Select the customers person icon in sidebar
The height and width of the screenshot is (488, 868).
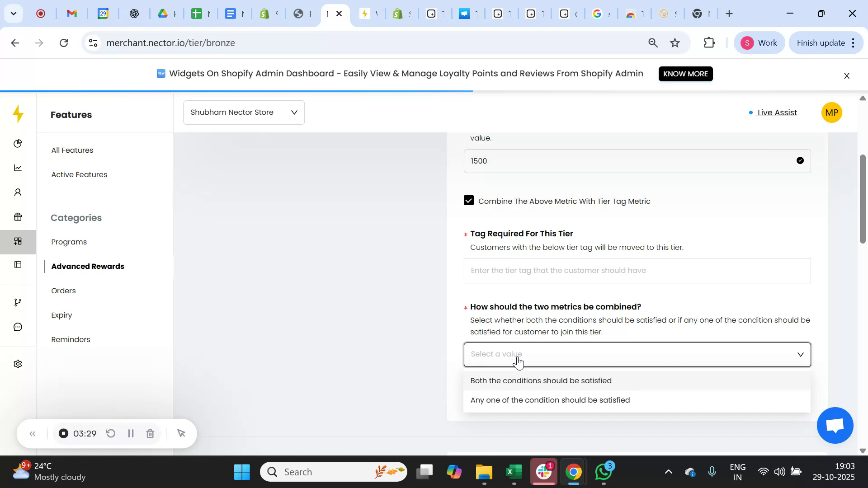coord(18,192)
